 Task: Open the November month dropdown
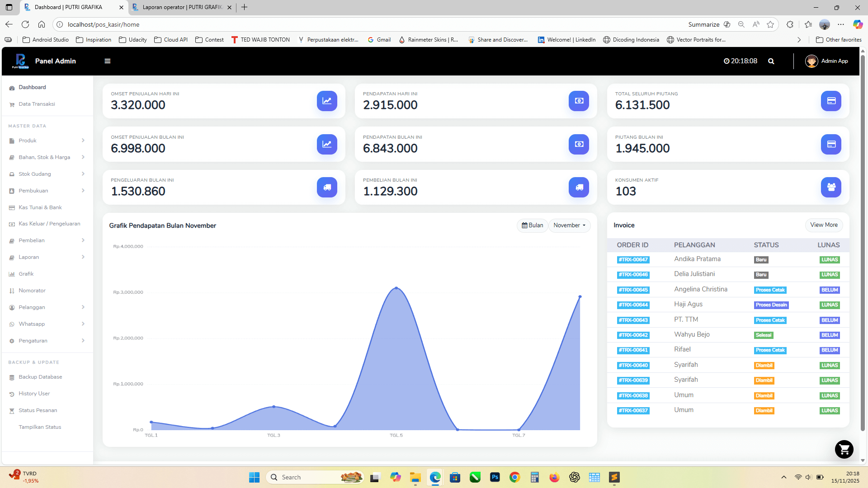click(x=569, y=225)
